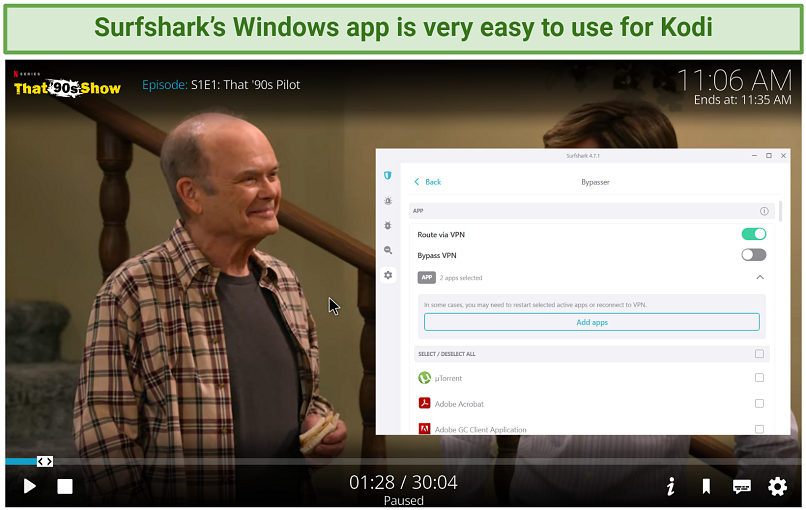Click the 'µTorrent' label
This screenshot has width=806, height=510.
(x=448, y=378)
